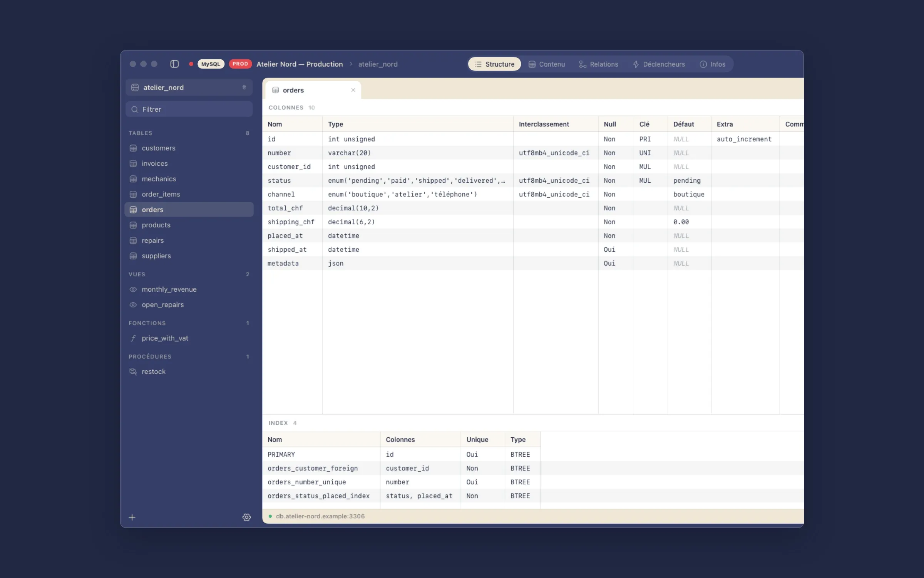Select the shipping_chf column name
Screen dimensions: 924x578
coord(291,222)
